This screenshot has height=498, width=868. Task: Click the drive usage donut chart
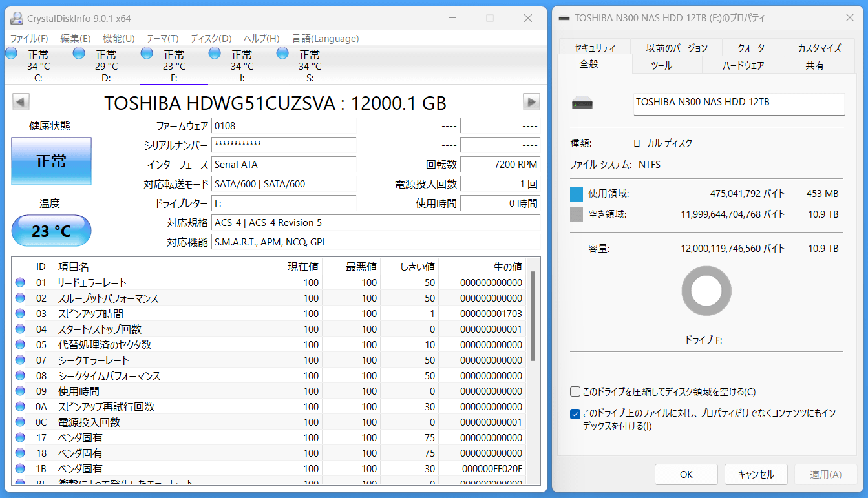tap(706, 291)
